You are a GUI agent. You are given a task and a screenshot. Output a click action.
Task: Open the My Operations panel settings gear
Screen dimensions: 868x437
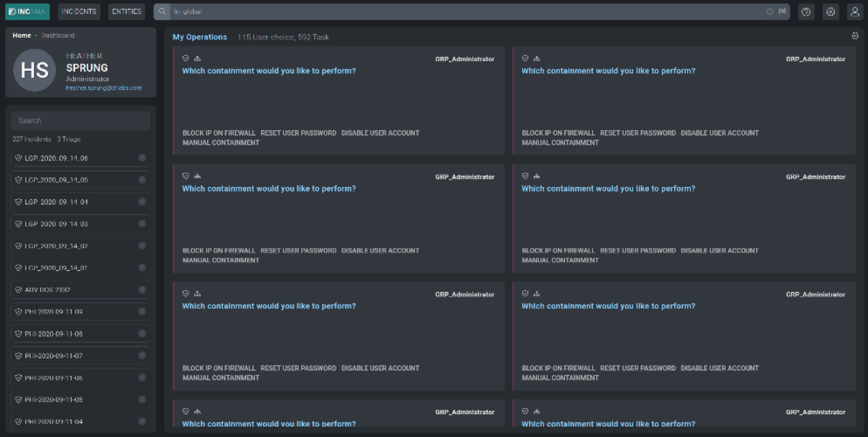tap(855, 36)
